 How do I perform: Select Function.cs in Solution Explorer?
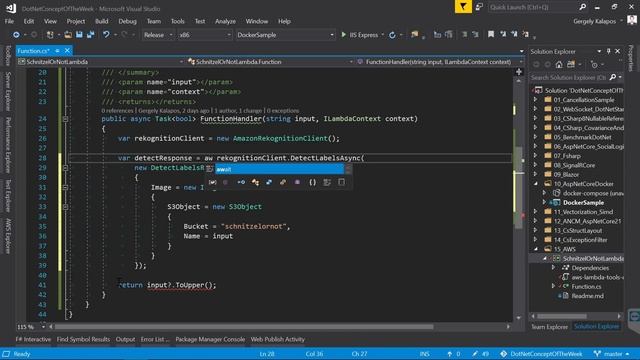click(586, 287)
